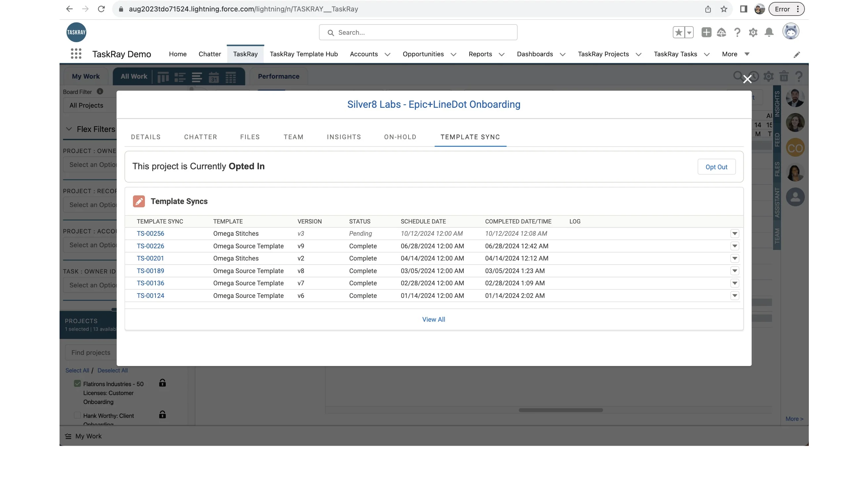Open the My Work tab

tap(86, 76)
